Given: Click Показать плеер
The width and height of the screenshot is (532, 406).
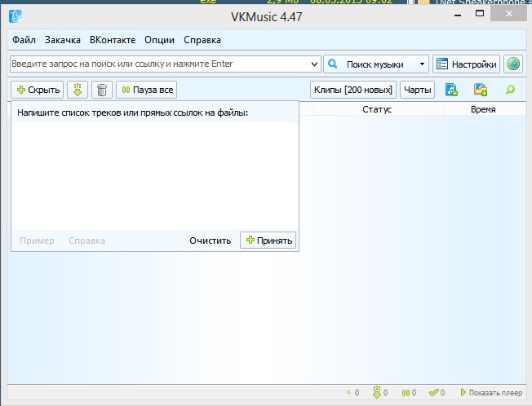Looking at the screenshot, I should click(x=491, y=393).
